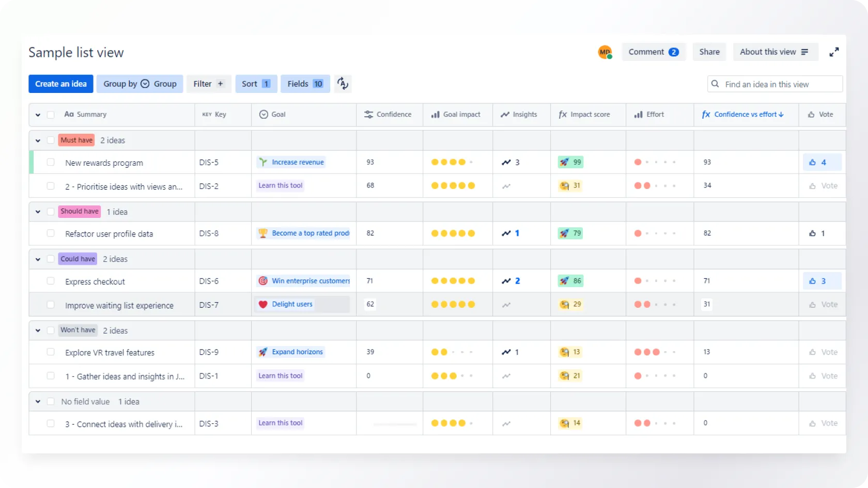Collapse the Must have group
868x488 pixels.
(38, 140)
